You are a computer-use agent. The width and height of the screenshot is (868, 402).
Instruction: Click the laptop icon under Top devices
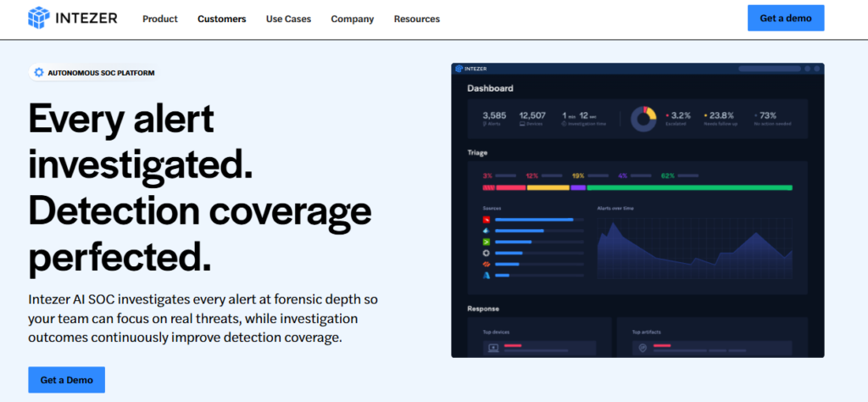(x=493, y=349)
